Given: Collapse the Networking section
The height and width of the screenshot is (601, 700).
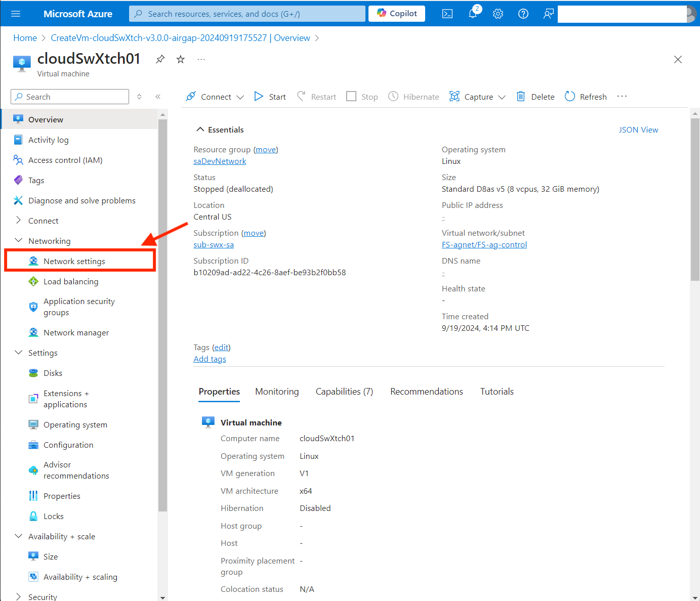Looking at the screenshot, I should pyautogui.click(x=19, y=240).
